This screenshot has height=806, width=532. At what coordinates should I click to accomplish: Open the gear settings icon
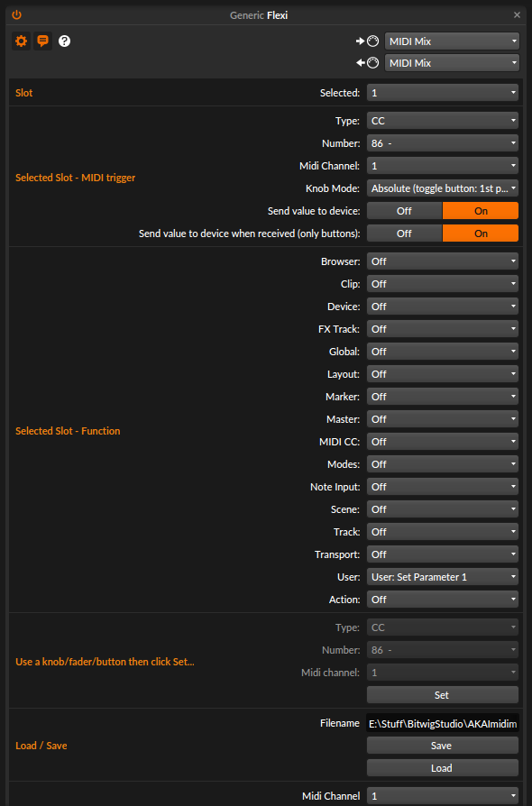21,41
